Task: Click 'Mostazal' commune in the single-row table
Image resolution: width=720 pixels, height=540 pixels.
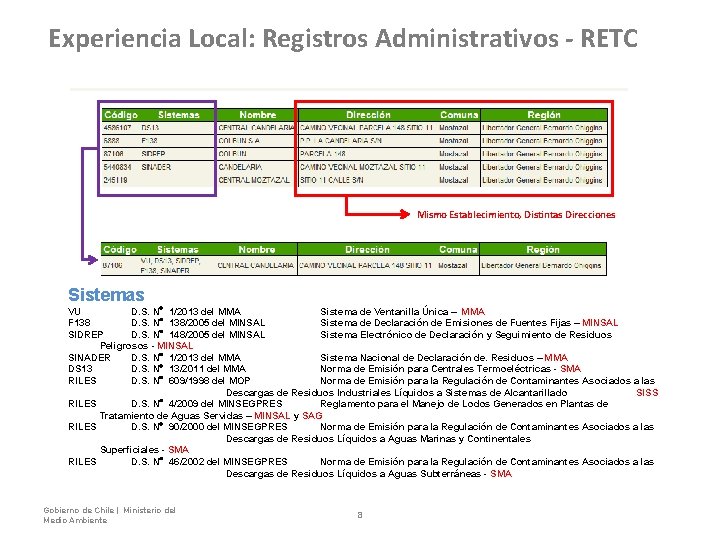Action: click(x=453, y=265)
